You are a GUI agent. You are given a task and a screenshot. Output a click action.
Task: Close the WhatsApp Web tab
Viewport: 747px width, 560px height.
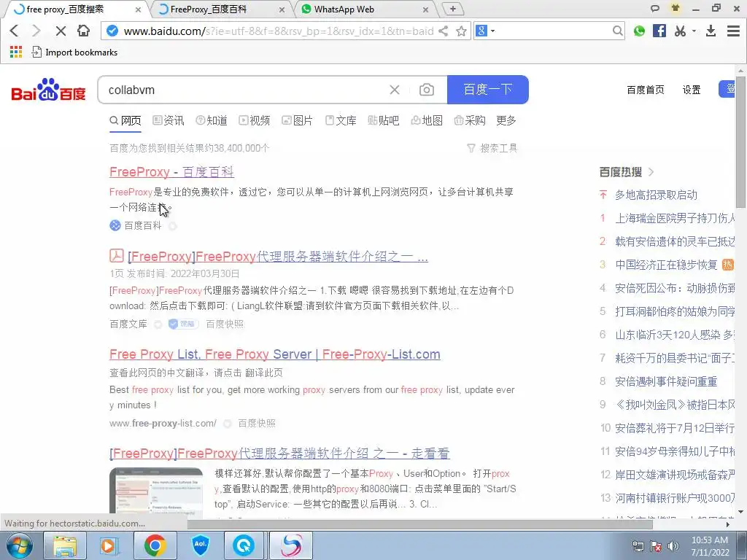pyautogui.click(x=425, y=9)
